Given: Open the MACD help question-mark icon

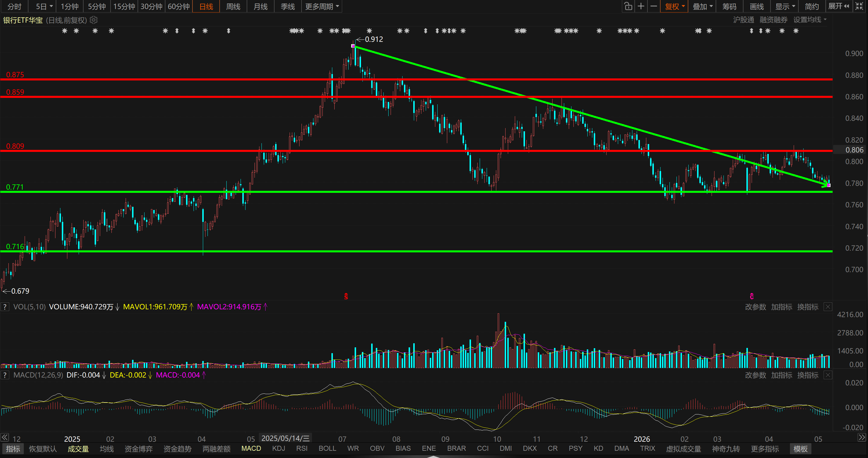Looking at the screenshot, I should [5, 375].
